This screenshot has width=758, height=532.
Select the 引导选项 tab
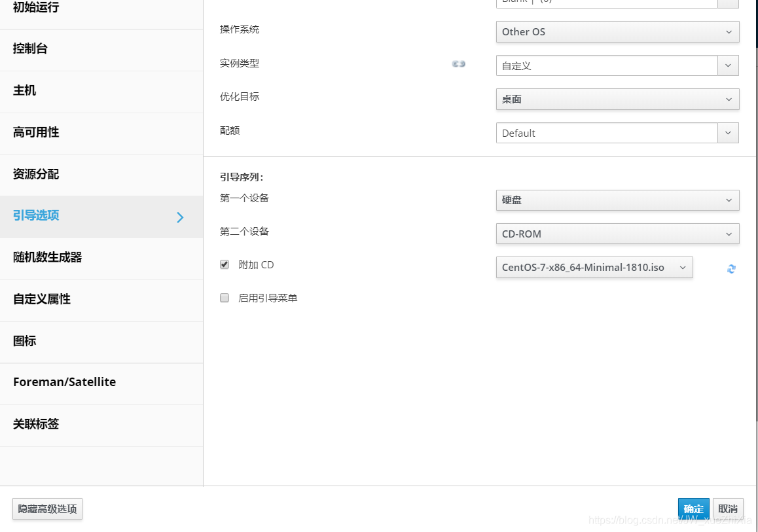(101, 217)
